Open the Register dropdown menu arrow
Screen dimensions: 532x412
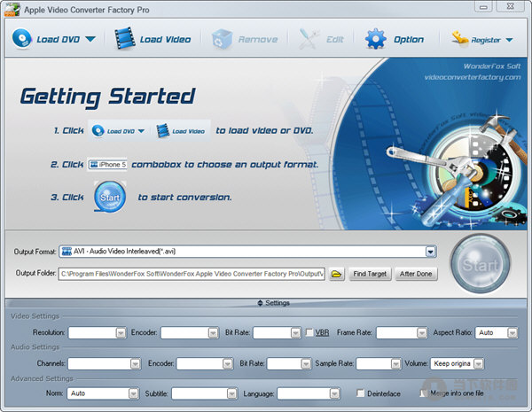tap(510, 40)
